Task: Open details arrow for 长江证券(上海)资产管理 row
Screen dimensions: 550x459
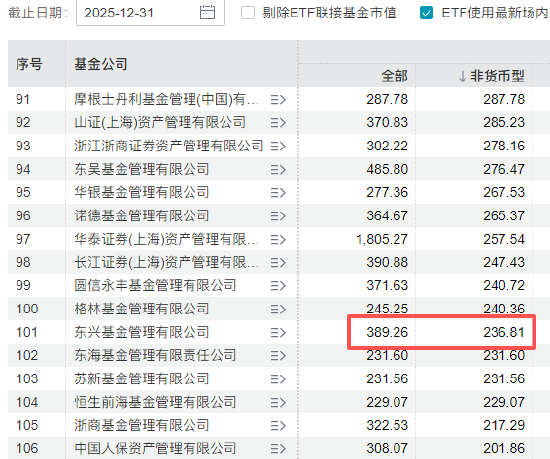Action: [x=278, y=263]
